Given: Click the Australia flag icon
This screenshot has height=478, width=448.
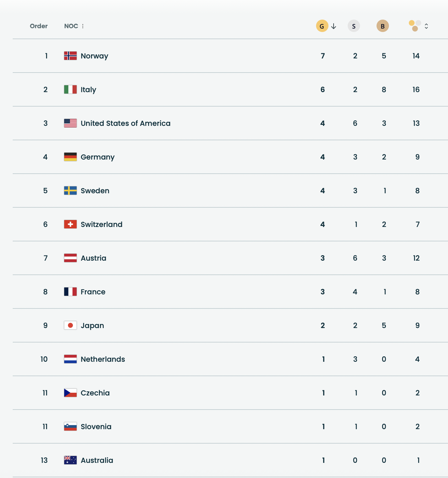Looking at the screenshot, I should [70, 460].
